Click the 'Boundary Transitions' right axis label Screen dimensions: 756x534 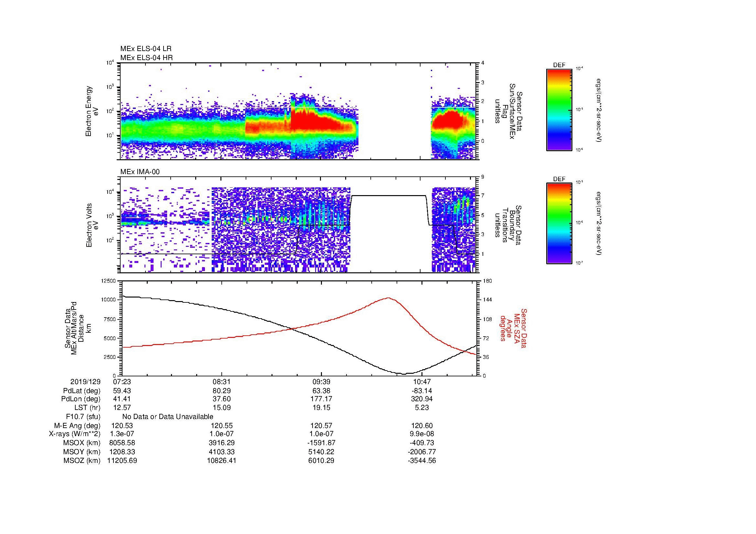click(x=508, y=225)
